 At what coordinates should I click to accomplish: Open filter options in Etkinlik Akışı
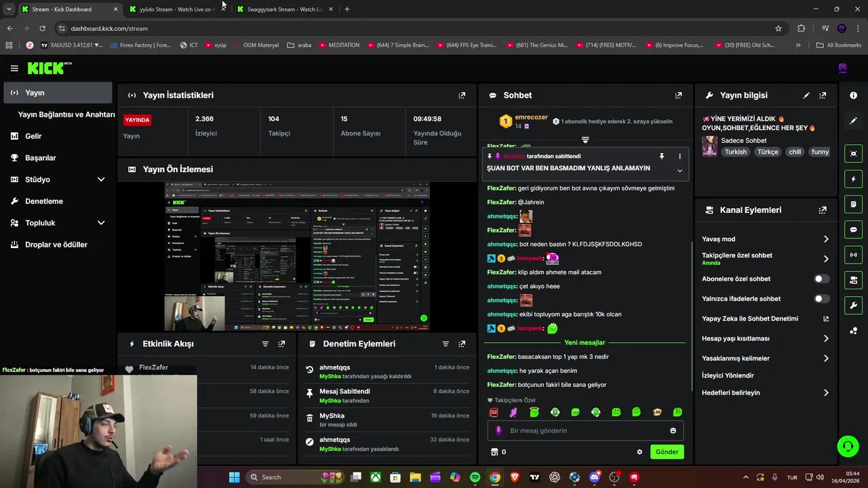265,344
